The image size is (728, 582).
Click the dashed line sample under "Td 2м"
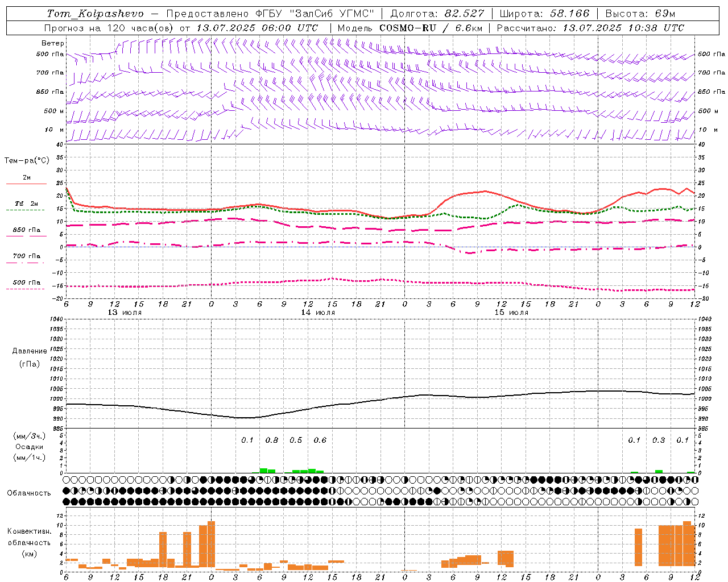point(25,210)
